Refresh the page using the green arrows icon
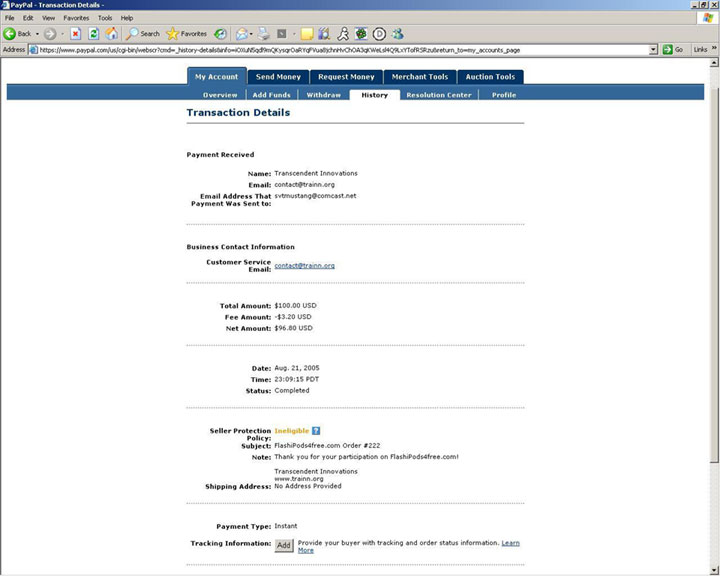Screen dimensions: 720x576 tap(94, 34)
